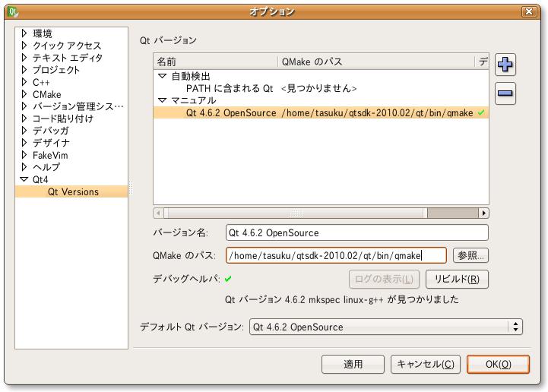The image size is (548, 392).
Task: Click the リビルド(R) button
Action: click(x=456, y=279)
